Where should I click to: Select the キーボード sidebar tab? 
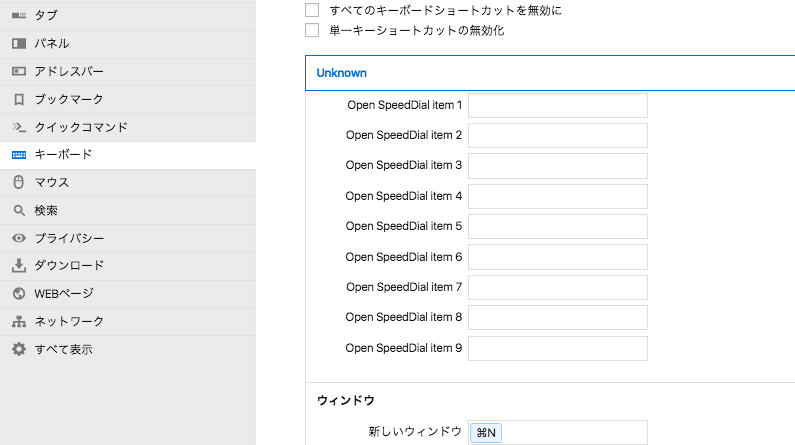tap(128, 155)
